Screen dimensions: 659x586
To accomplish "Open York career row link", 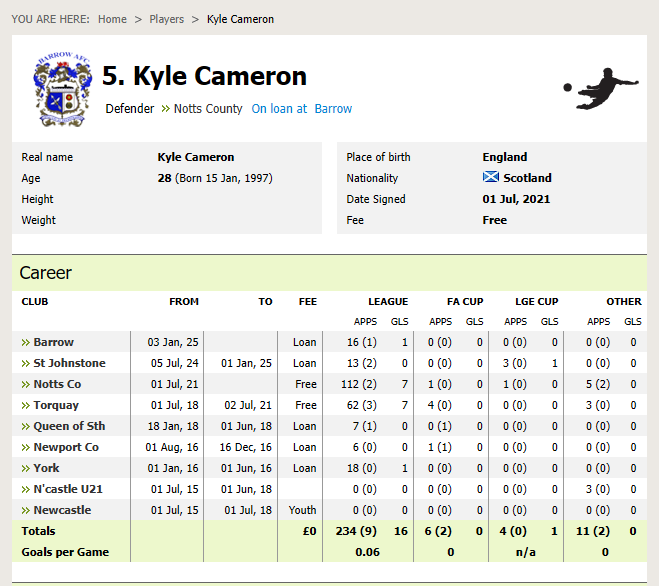I will pos(46,468).
